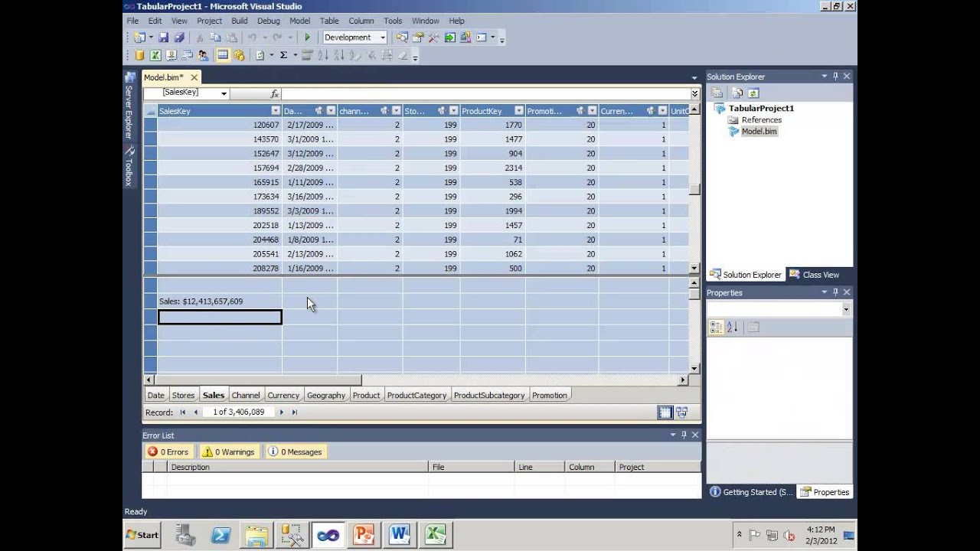Viewport: 980px width, 551px height.
Task: Open the PowerPoint taskbar icon
Action: coord(363,535)
